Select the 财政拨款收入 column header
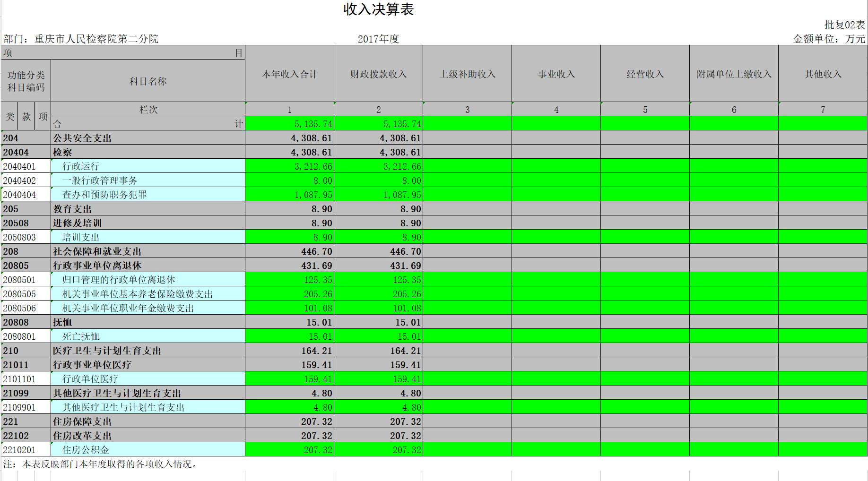Viewport: 868px width, 481px height. coord(378,74)
